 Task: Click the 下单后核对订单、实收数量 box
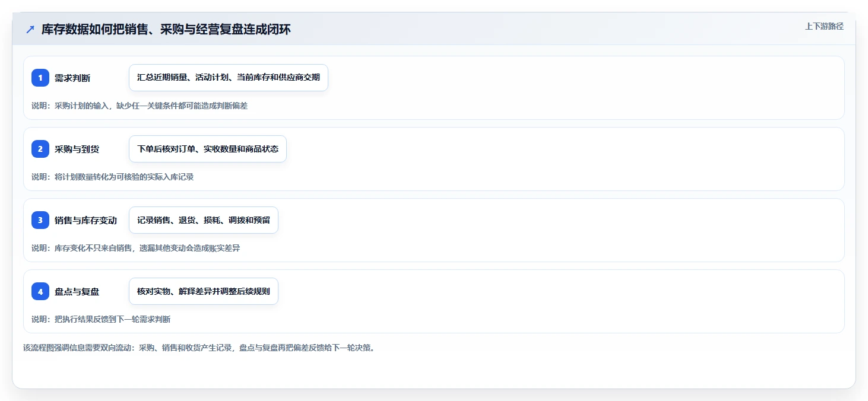click(208, 149)
